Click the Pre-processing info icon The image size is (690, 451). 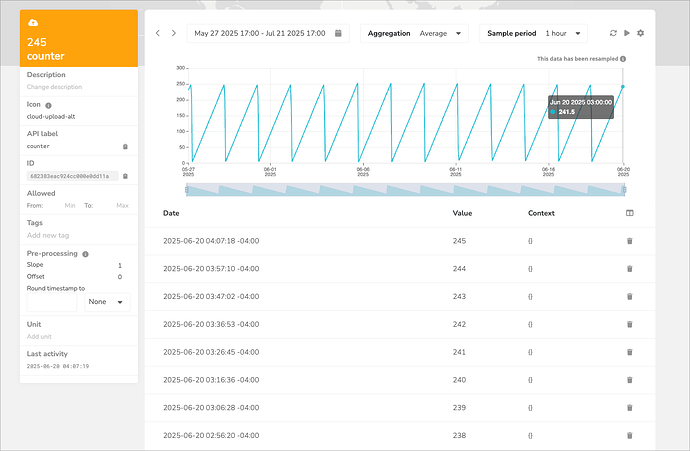pyautogui.click(x=85, y=254)
